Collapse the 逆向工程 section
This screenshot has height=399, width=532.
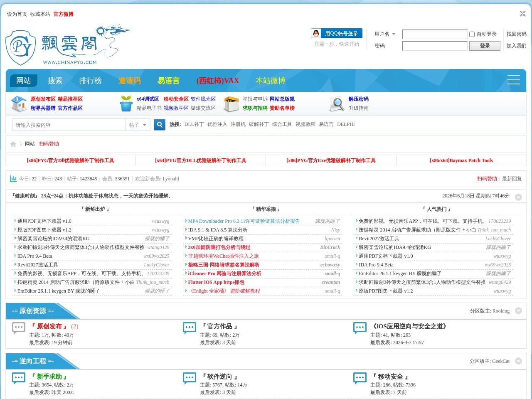[x=518, y=361]
